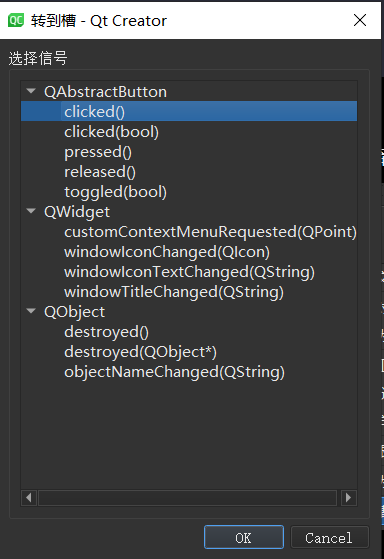The image size is (384, 559).
Task: Select the clicked(bool) signal
Action: tap(111, 132)
